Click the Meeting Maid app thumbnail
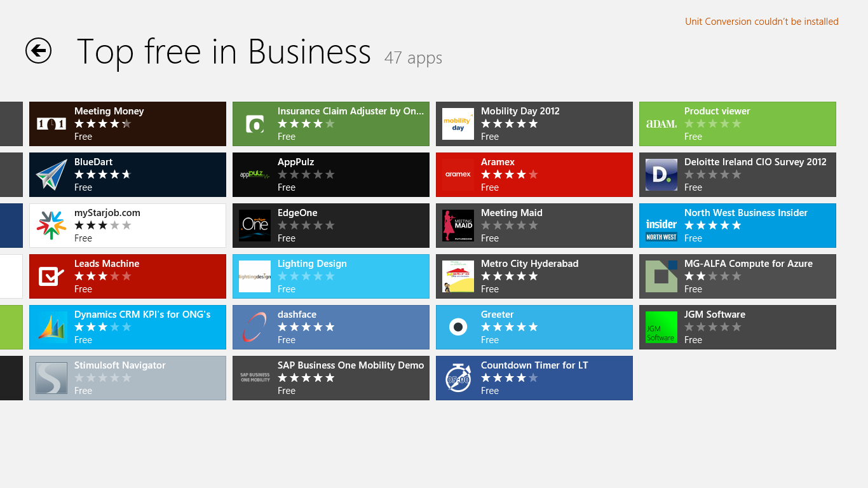The height and width of the screenshot is (488, 868). [458, 226]
